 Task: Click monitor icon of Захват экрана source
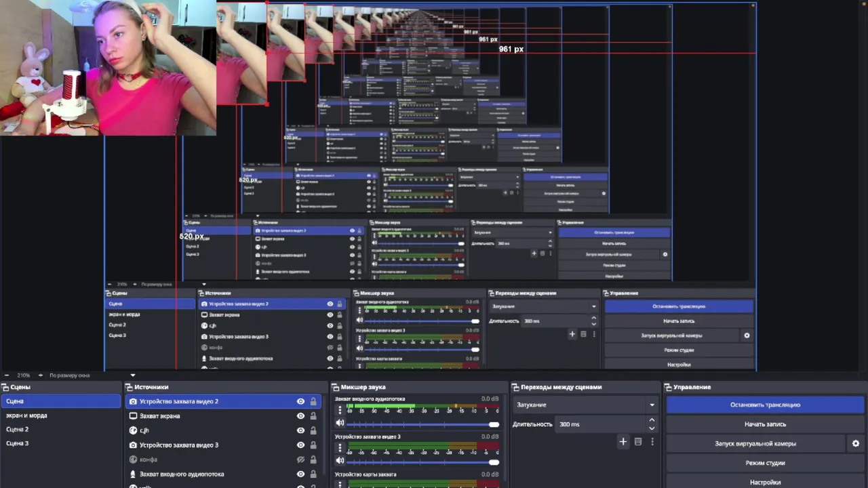click(133, 416)
